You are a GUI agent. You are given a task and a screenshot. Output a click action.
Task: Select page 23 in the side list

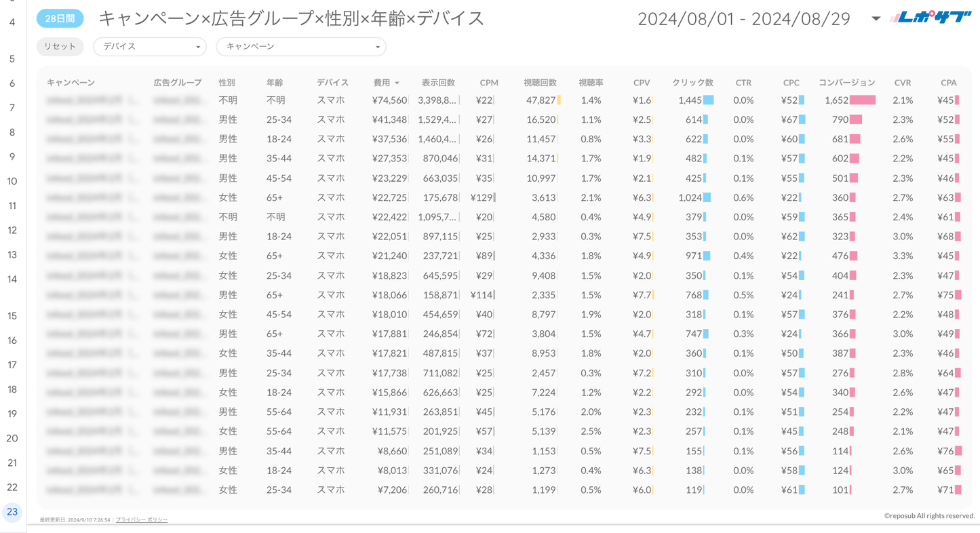click(12, 512)
